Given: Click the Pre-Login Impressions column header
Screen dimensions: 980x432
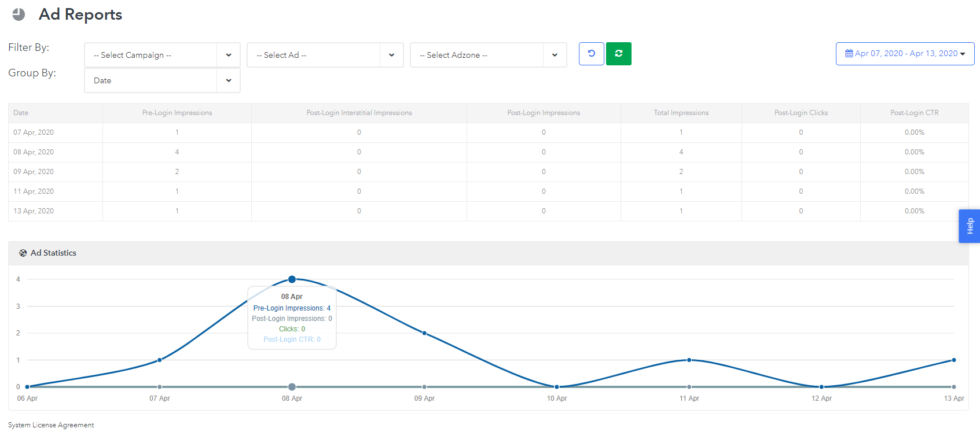Looking at the screenshot, I should pos(177,113).
